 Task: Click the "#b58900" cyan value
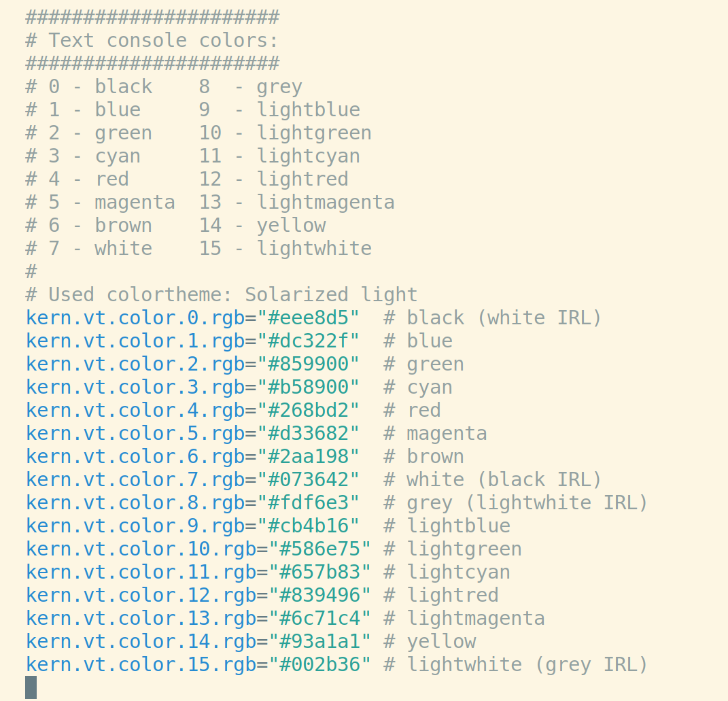pyautogui.click(x=309, y=388)
